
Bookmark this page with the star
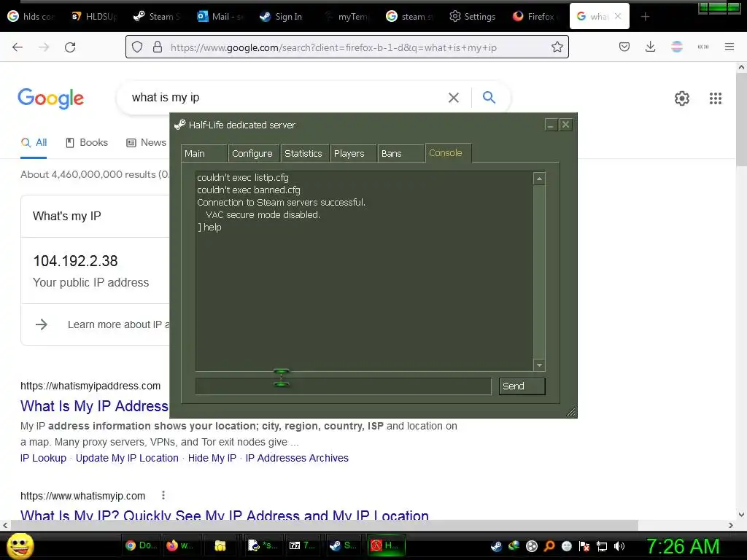pyautogui.click(x=557, y=47)
